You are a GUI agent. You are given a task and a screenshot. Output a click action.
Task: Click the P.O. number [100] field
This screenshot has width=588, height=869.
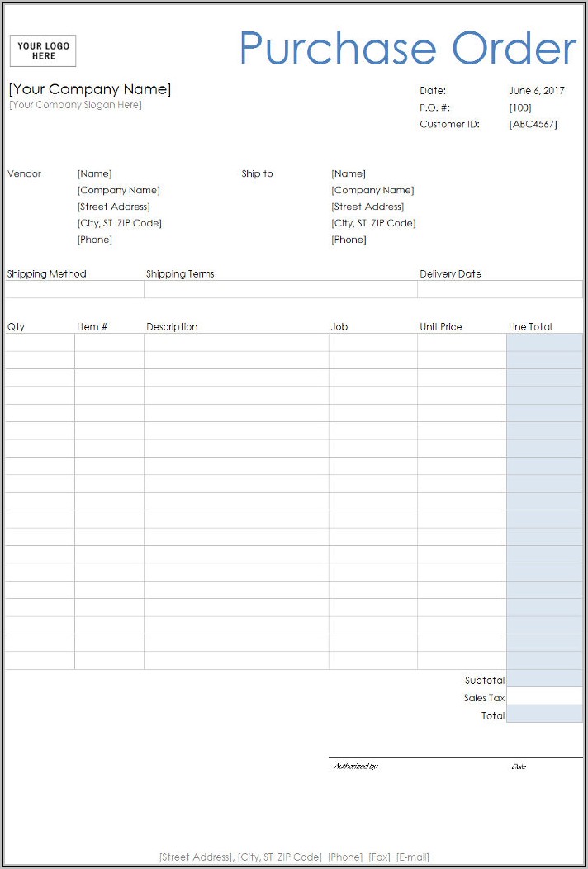point(520,107)
